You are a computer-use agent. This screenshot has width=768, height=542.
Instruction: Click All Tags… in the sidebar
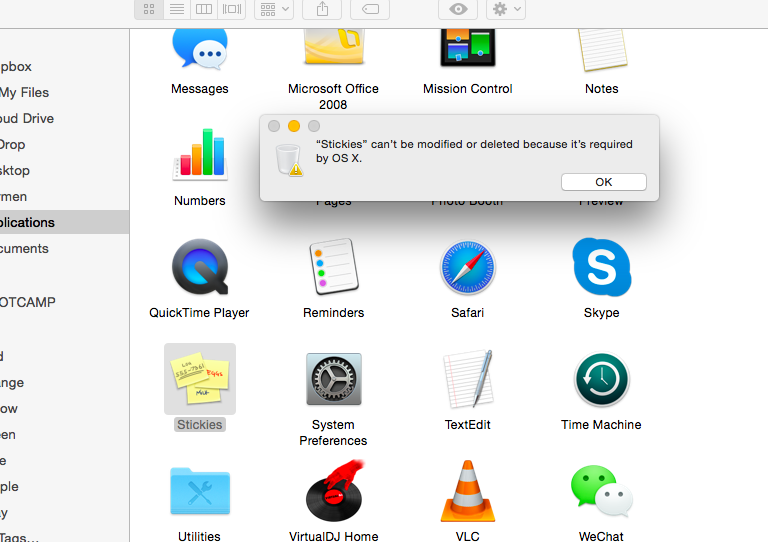65,537
